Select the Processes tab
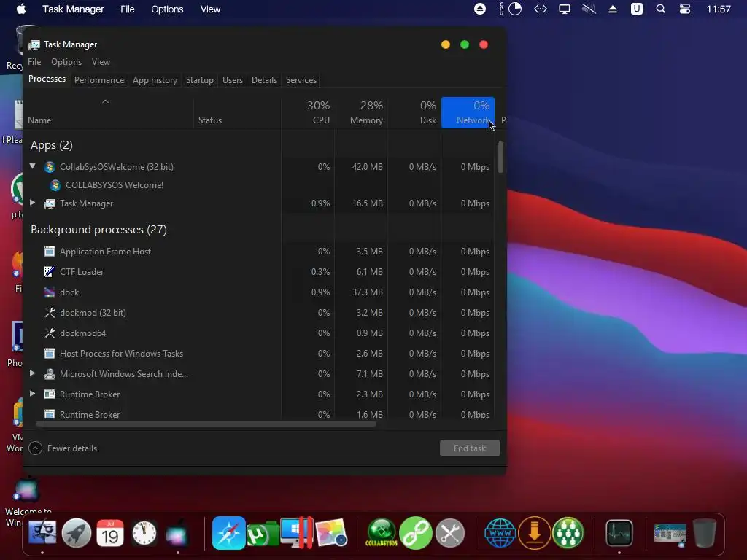Screen dimensions: 747x560 tap(47, 79)
